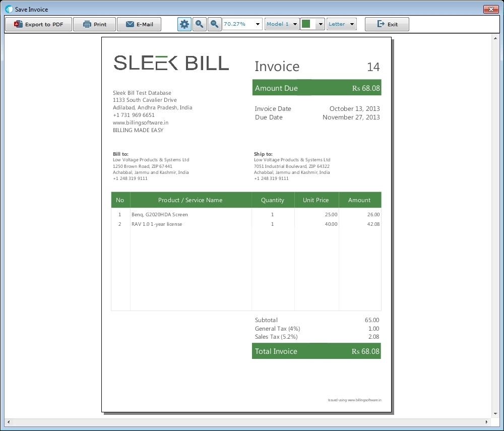This screenshot has width=504, height=431.
Task: Print the invoice
Action: point(95,24)
